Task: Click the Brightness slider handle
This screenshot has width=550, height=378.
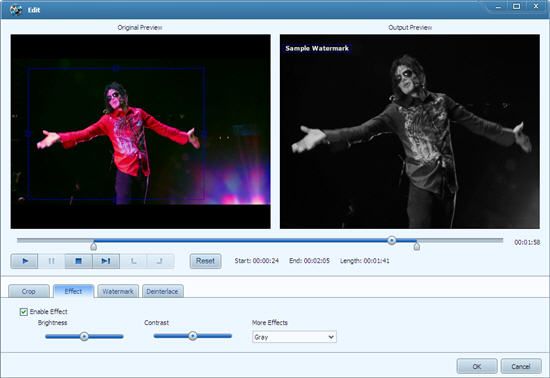Action: 84,336
